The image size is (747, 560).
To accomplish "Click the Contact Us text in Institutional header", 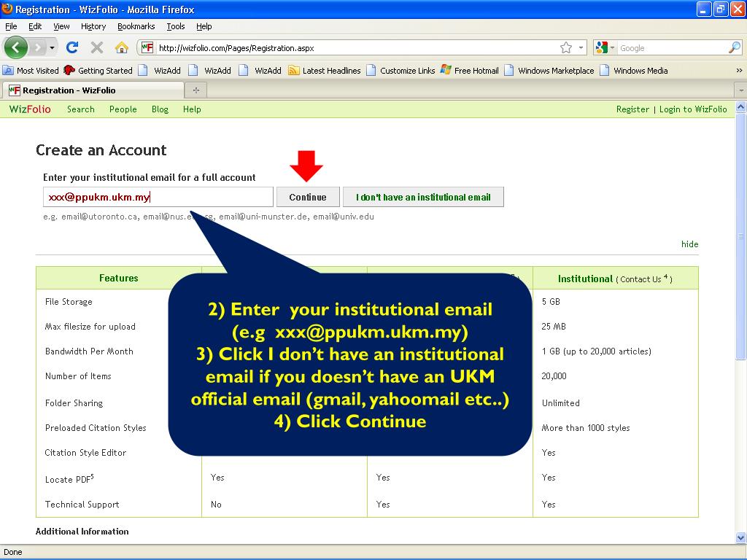I will pyautogui.click(x=640, y=279).
